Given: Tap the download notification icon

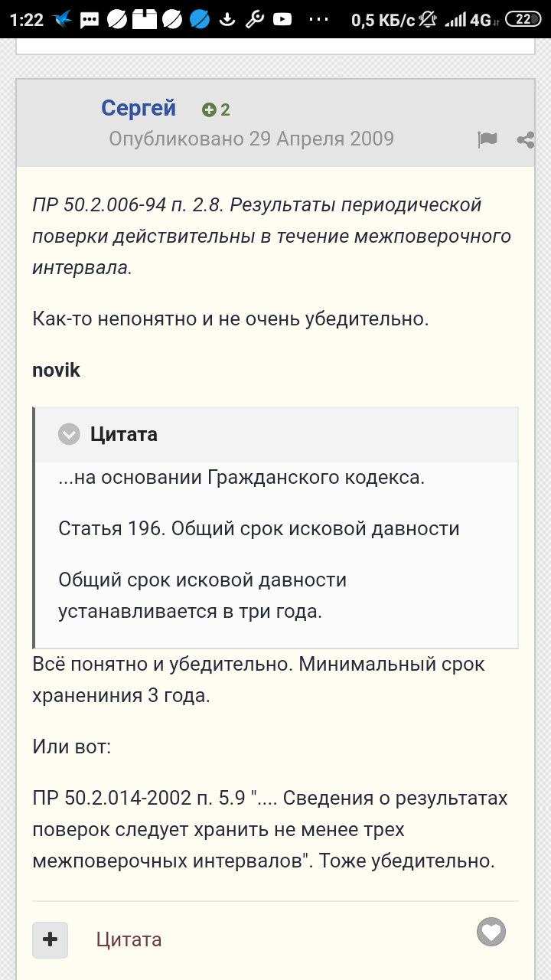Looking at the screenshot, I should (x=227, y=20).
